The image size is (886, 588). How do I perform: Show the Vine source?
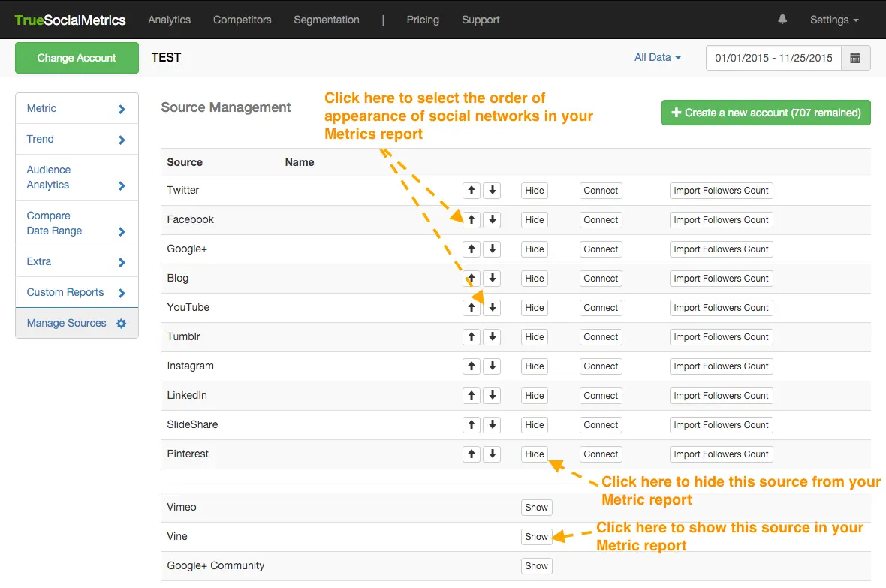tap(536, 537)
